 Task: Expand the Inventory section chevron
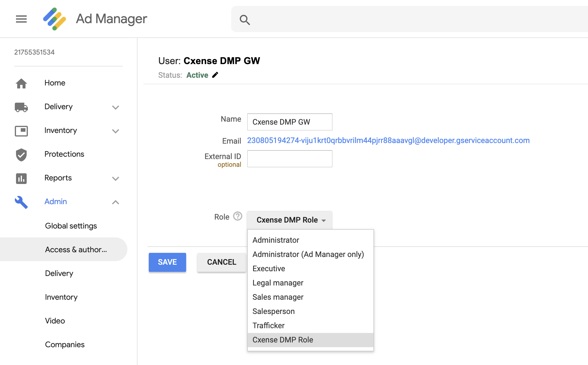(116, 131)
